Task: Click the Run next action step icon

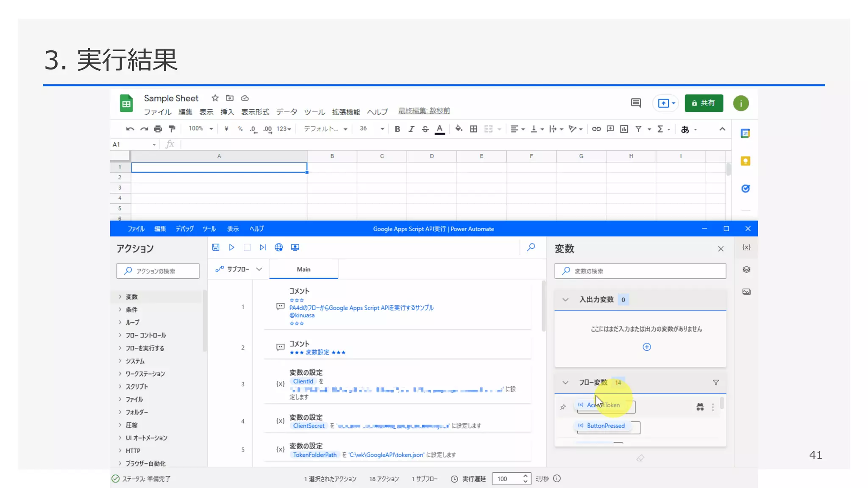Action: [263, 247]
